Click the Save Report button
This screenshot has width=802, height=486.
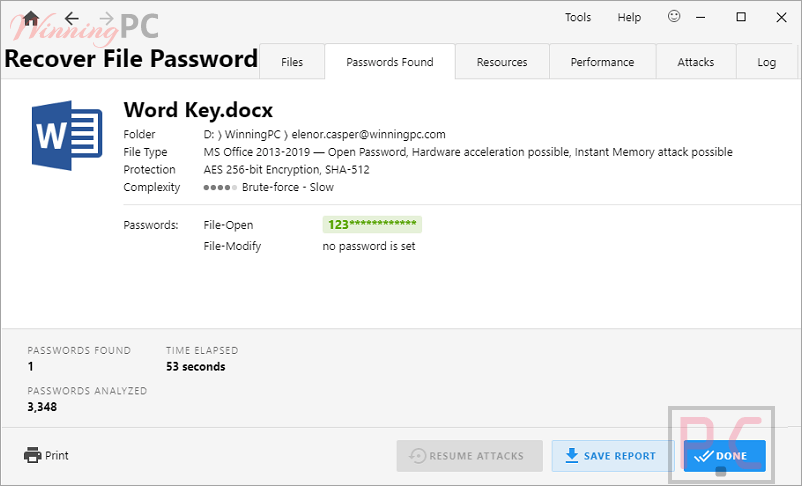pos(613,456)
